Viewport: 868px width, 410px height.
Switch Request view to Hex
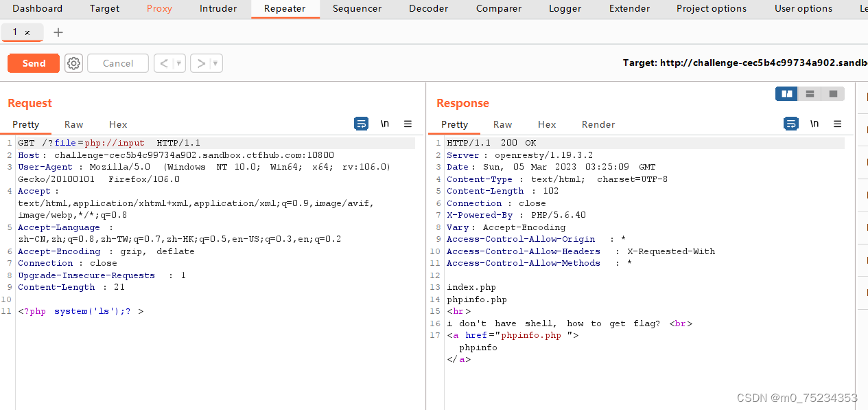[x=118, y=124]
